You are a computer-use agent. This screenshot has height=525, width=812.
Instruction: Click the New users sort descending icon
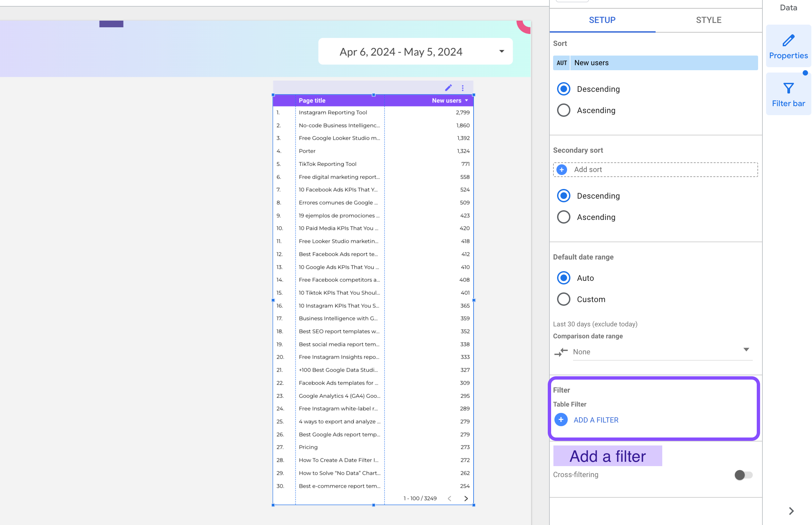(x=466, y=100)
